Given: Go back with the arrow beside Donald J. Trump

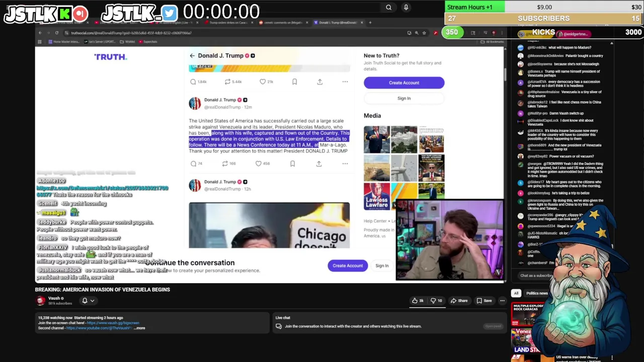Looking at the screenshot, I should pyautogui.click(x=192, y=56).
